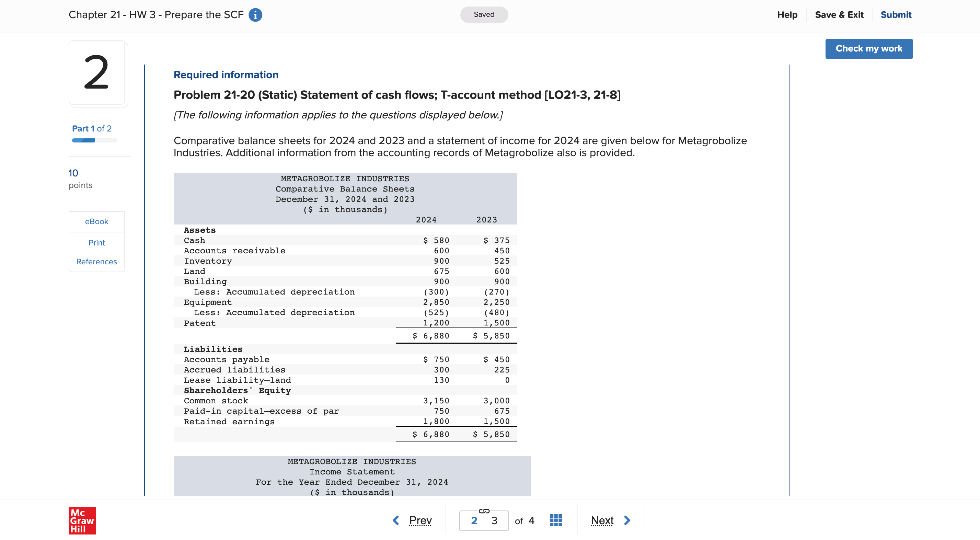Go to question 3 in pager
Image resolution: width=980 pixels, height=540 pixels.
[494, 520]
